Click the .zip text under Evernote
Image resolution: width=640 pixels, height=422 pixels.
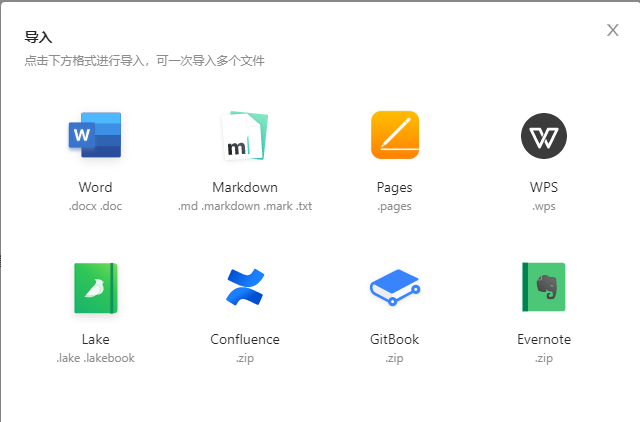pyautogui.click(x=544, y=359)
